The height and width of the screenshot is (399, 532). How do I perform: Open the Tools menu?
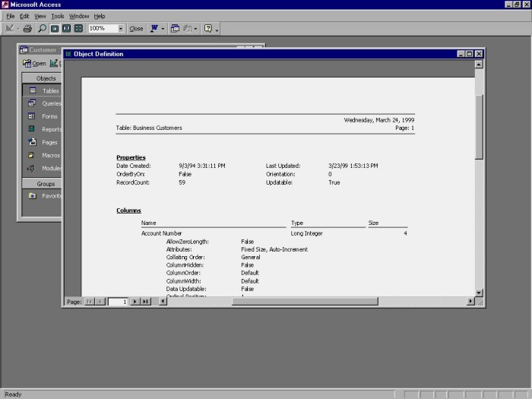[x=57, y=16]
